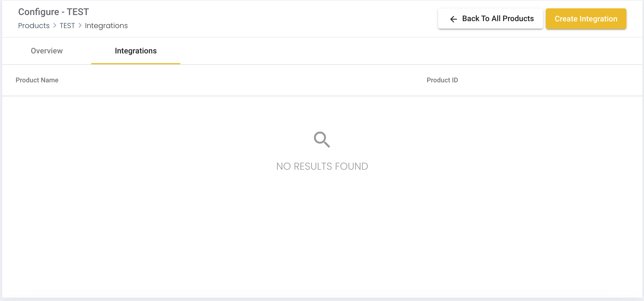Click empty tab strip right of Integrations tab
644x301 pixels.
(390, 51)
